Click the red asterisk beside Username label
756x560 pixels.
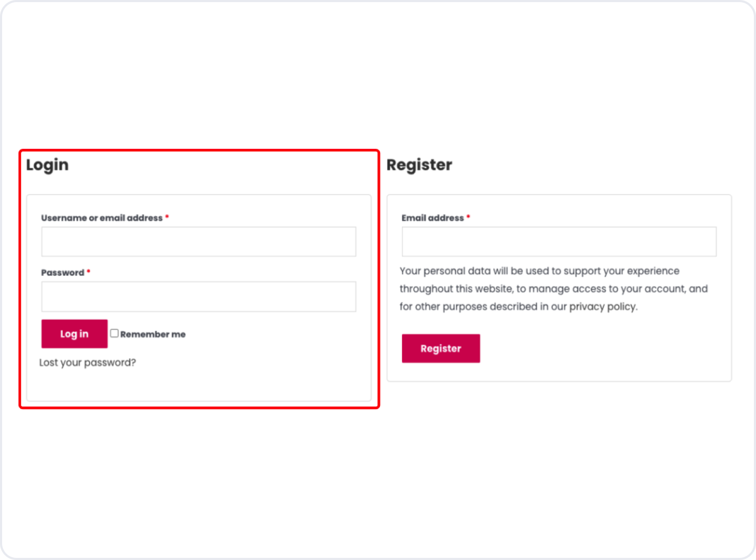(167, 217)
